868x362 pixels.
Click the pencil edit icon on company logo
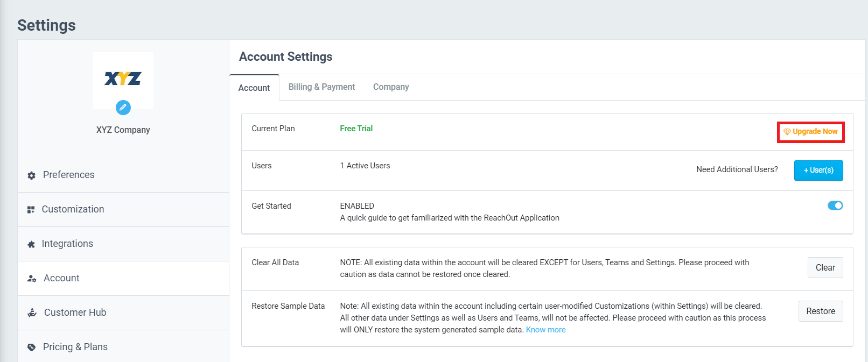123,108
